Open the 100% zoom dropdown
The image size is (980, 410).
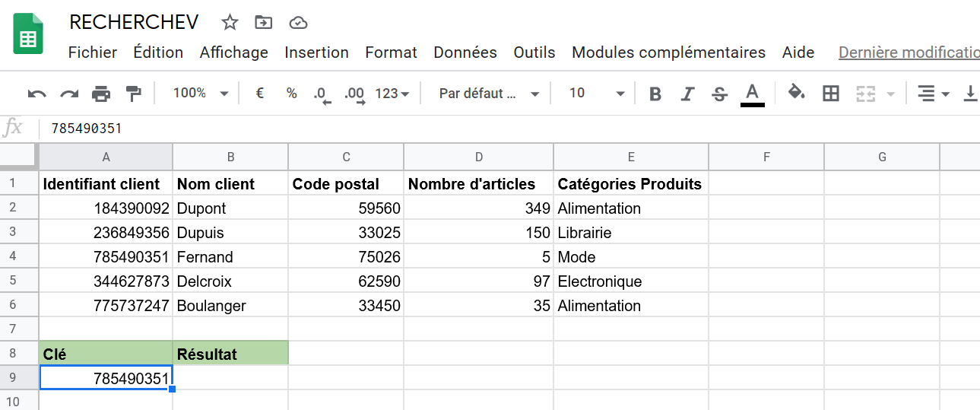coord(201,94)
